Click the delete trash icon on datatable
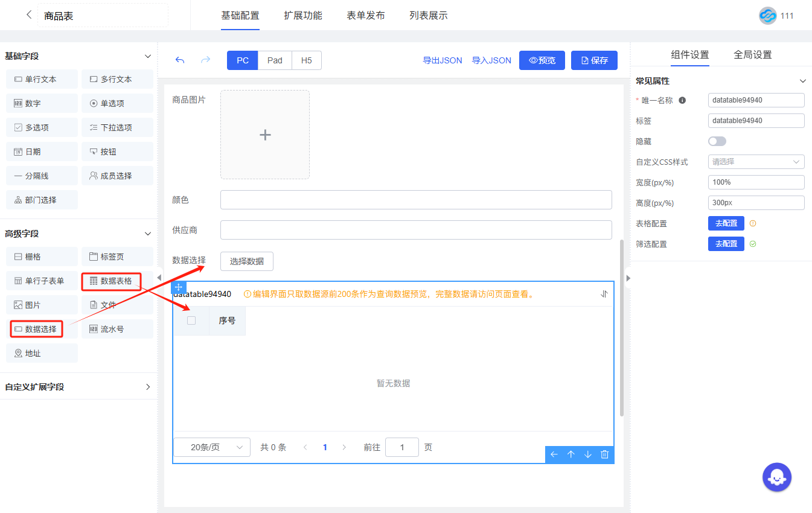This screenshot has height=513, width=812. pyautogui.click(x=604, y=454)
